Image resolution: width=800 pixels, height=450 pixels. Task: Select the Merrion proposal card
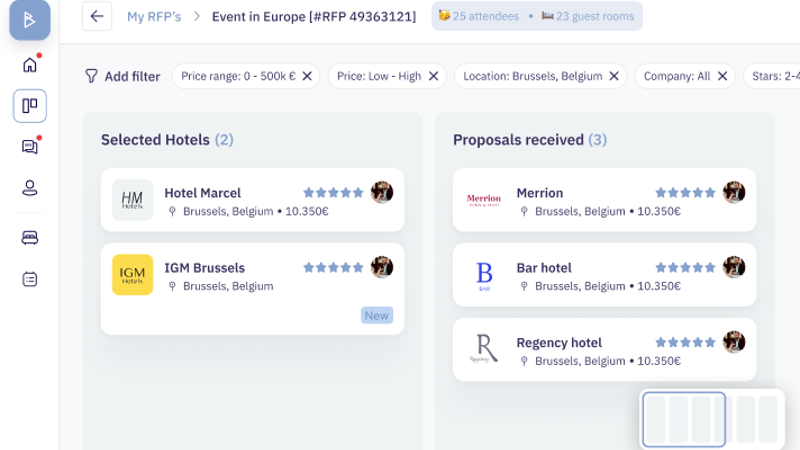point(604,200)
